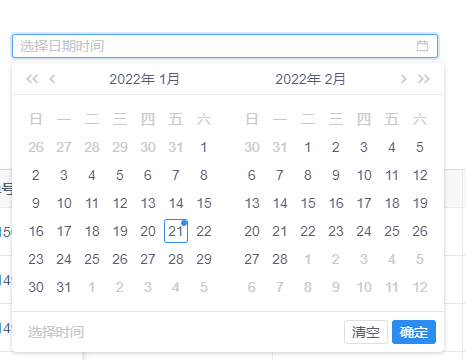Select grayed March 12 in the right calendar
The width and height of the screenshot is (466, 360).
pyautogui.click(x=420, y=287)
